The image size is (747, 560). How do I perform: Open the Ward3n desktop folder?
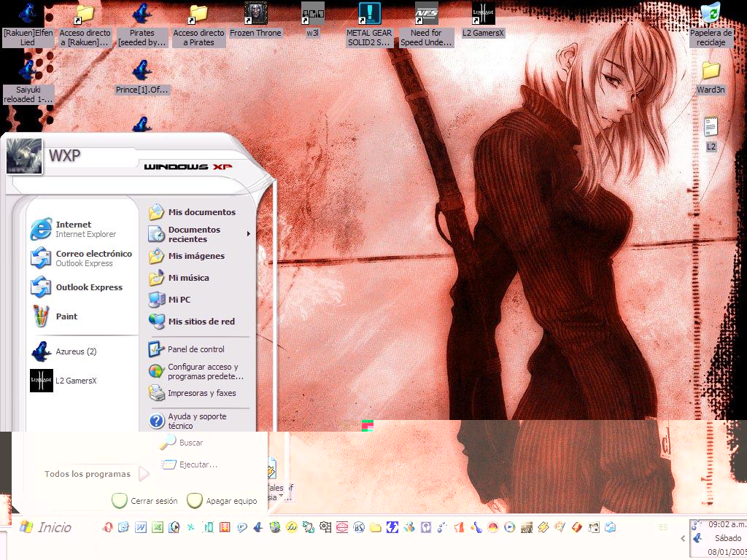click(711, 77)
